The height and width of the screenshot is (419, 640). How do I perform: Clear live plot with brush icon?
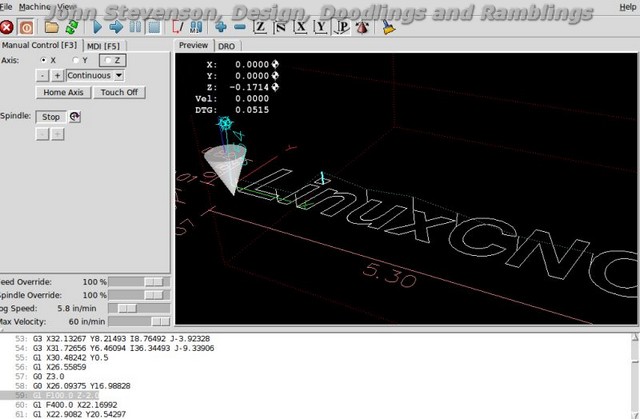click(x=388, y=27)
